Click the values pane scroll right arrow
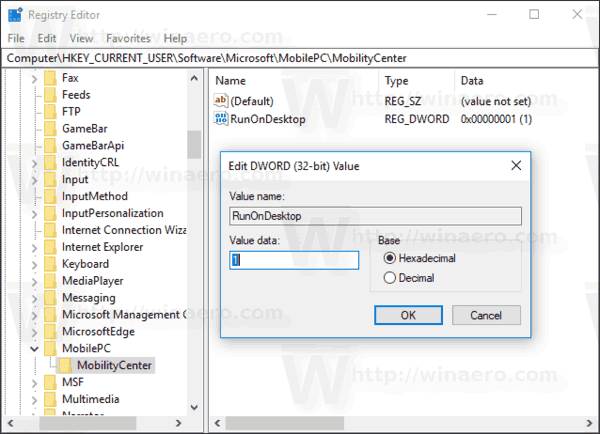Image resolution: width=600 pixels, height=434 pixels. pyautogui.click(x=590, y=423)
